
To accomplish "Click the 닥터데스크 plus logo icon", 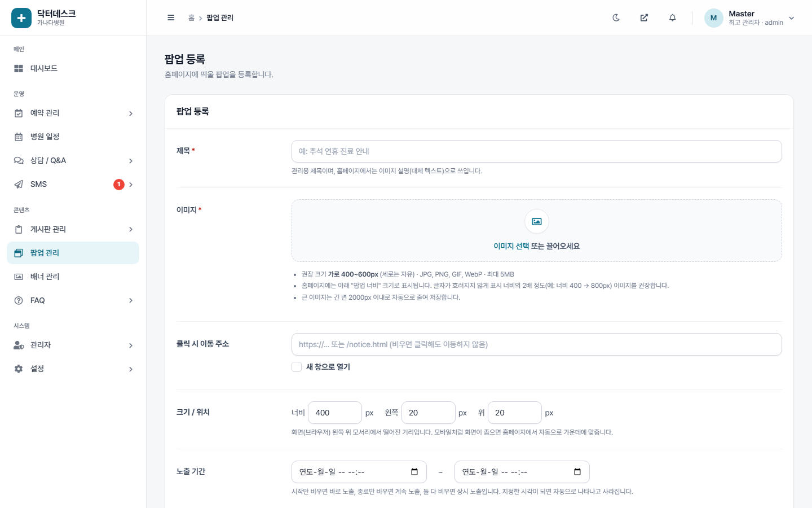I will (x=21, y=18).
